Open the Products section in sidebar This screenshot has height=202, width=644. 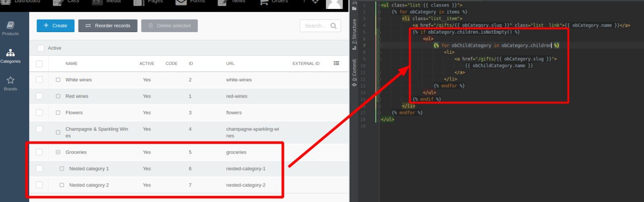point(11,28)
